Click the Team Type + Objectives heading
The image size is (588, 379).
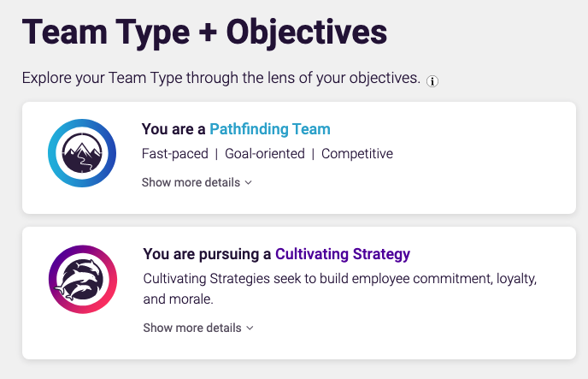coord(204,33)
